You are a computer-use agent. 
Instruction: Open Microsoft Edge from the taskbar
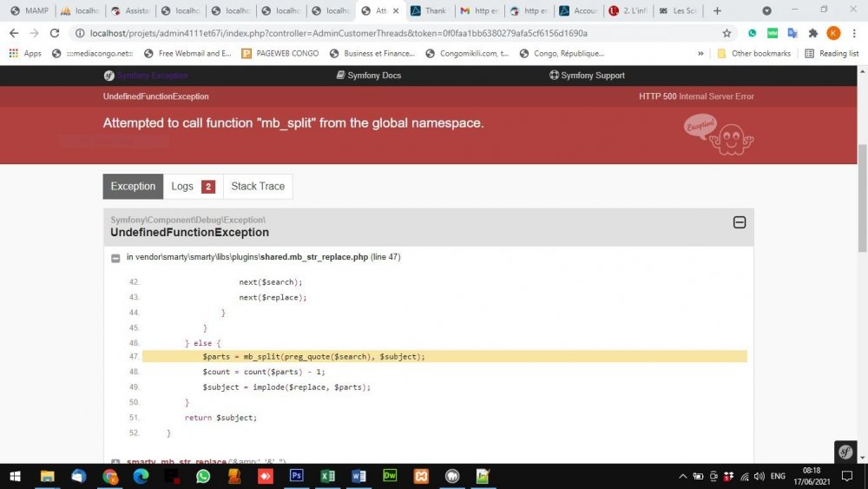coord(141,476)
